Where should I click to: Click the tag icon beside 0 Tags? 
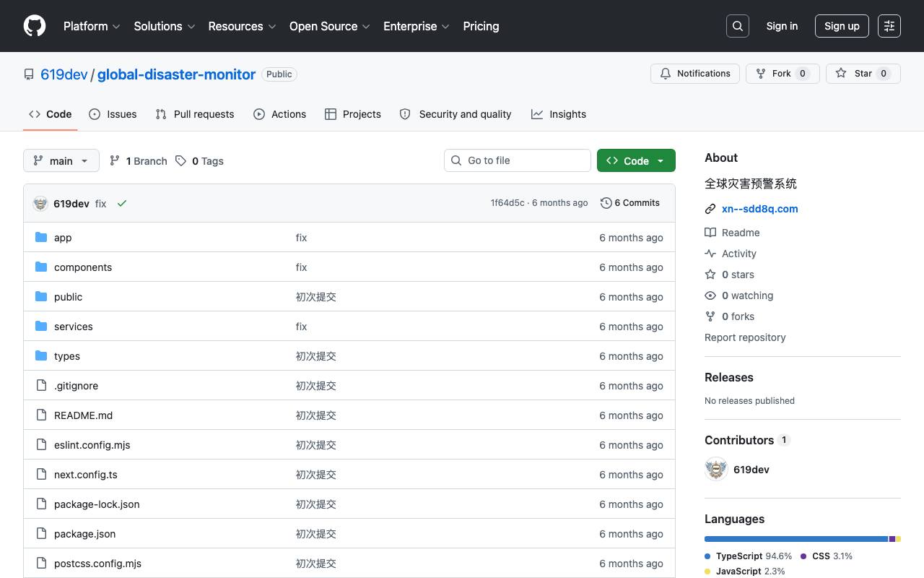[180, 160]
